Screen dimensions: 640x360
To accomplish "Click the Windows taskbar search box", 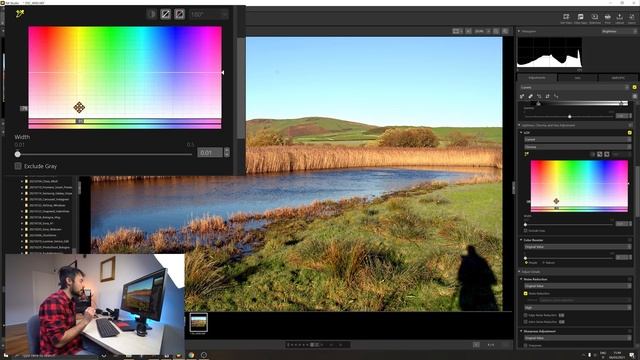I will pos(57,356).
